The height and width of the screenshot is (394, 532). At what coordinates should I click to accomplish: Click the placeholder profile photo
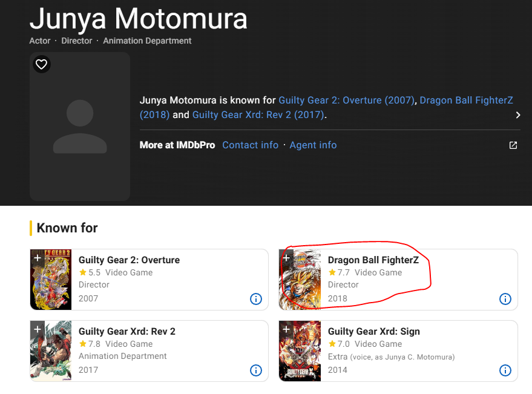(80, 126)
